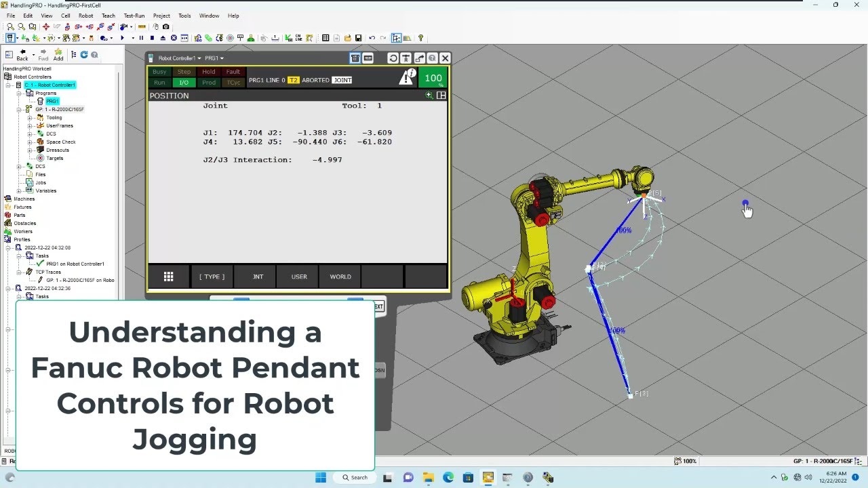The height and width of the screenshot is (488, 868).
Task: Select Jobs in the tree
Action: click(x=41, y=182)
